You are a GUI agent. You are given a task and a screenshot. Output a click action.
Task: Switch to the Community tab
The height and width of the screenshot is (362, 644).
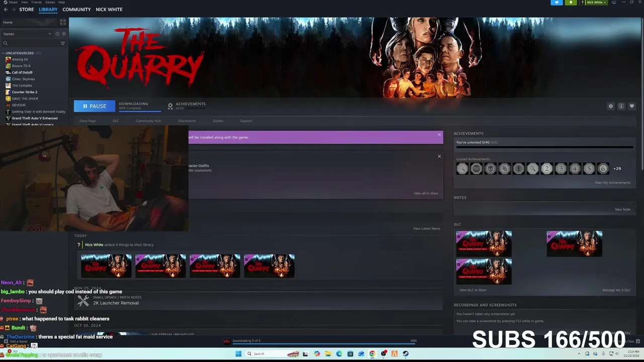point(76,10)
